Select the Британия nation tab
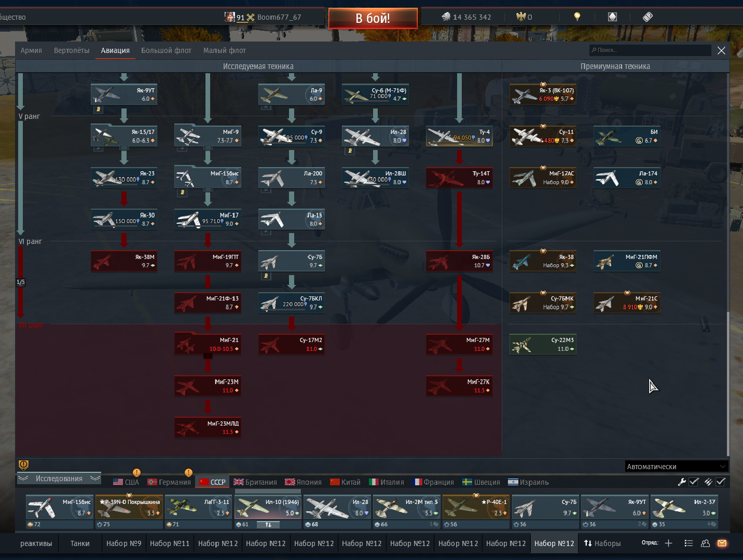 point(255,482)
